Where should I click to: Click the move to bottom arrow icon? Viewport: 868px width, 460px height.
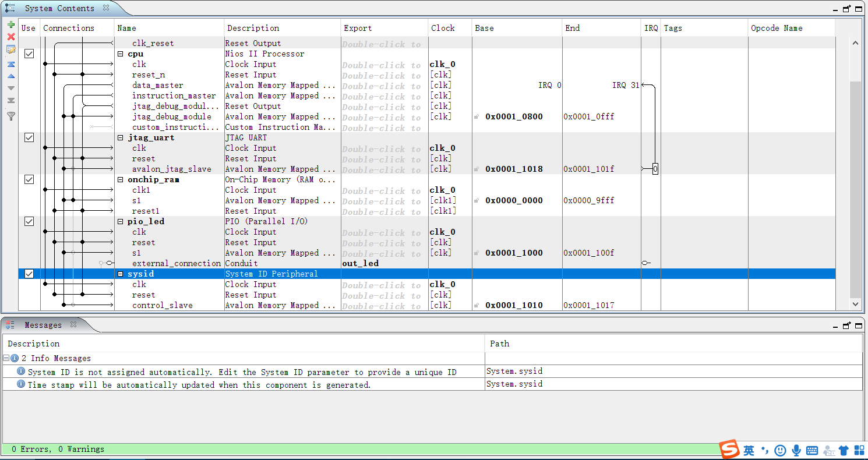(x=10, y=101)
